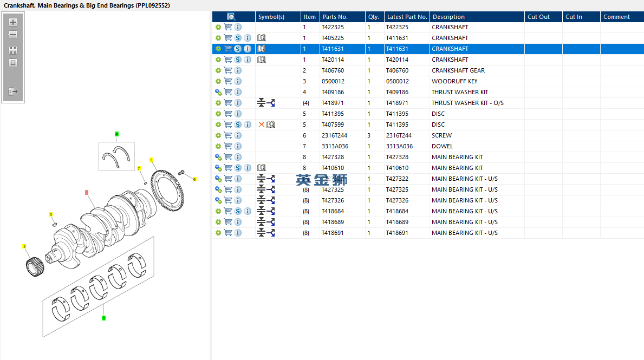Add crankshaft gear T406760 to cart
Screen dimensions: 644x360
coord(228,70)
